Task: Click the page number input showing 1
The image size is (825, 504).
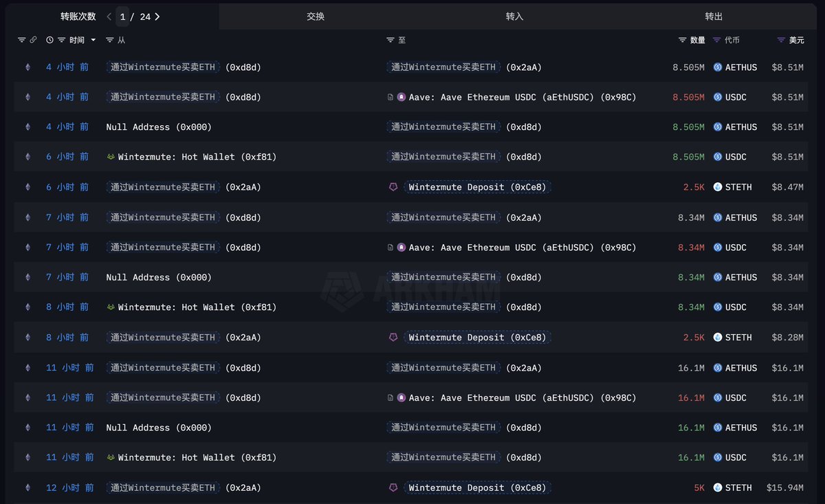Action: (122, 17)
